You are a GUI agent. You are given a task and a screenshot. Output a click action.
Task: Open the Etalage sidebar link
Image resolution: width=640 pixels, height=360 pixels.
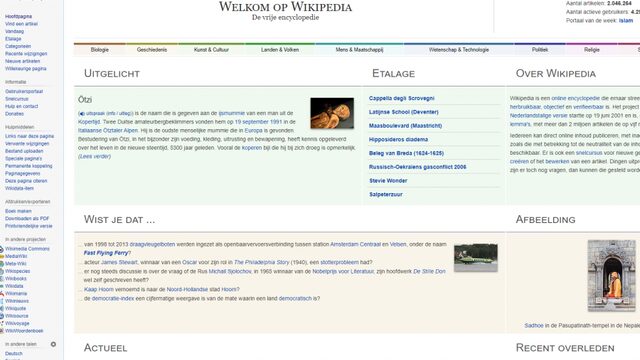point(13,39)
